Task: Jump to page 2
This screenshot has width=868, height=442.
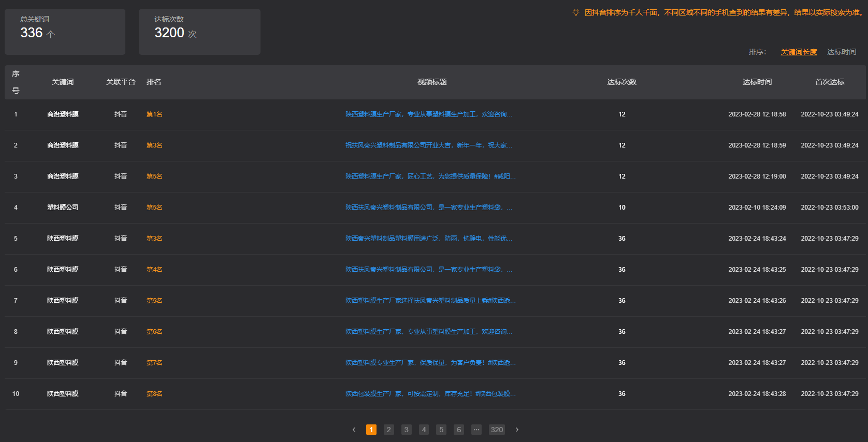Action: [389, 430]
